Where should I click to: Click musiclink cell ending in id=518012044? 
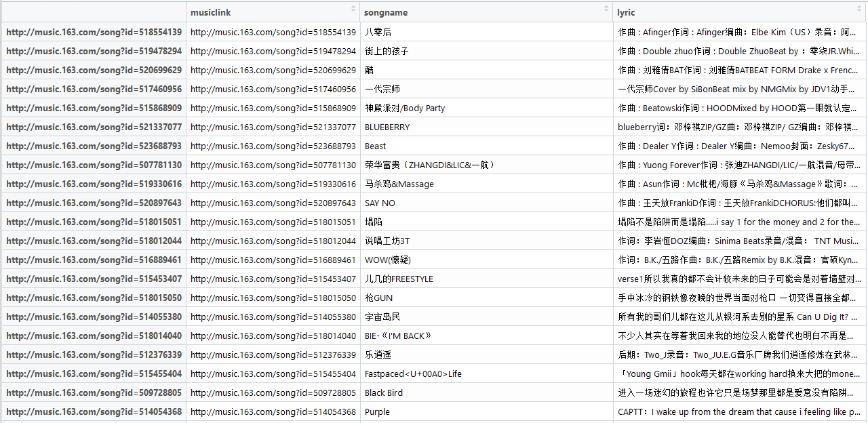(x=273, y=241)
